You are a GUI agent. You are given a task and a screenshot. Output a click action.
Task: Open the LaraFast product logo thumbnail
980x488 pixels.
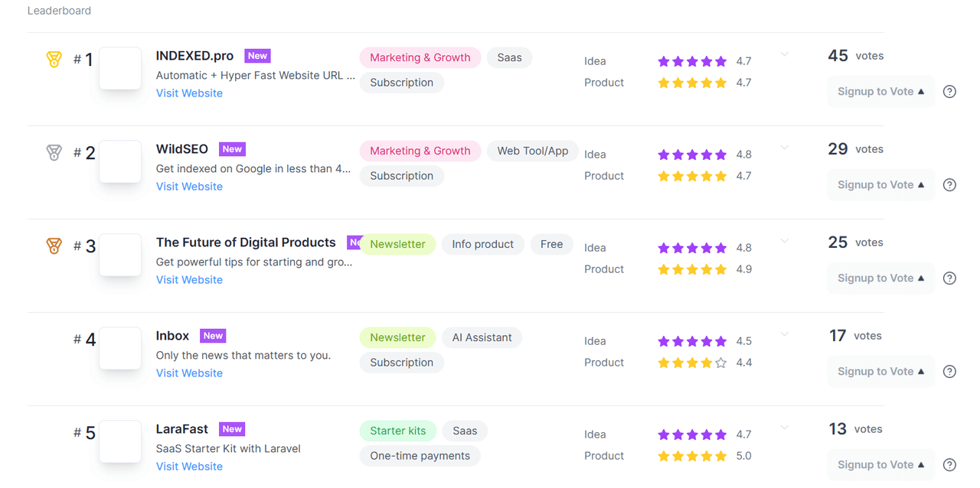tap(120, 441)
